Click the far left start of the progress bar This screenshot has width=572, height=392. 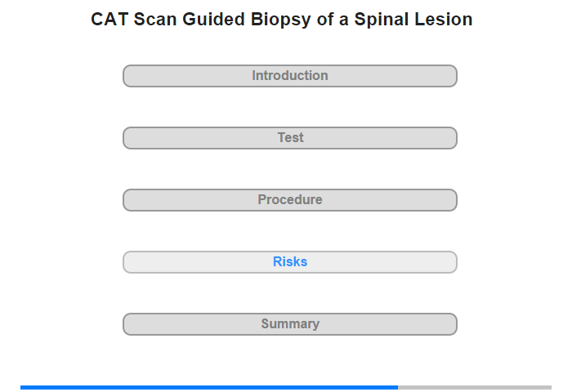click(x=22, y=387)
